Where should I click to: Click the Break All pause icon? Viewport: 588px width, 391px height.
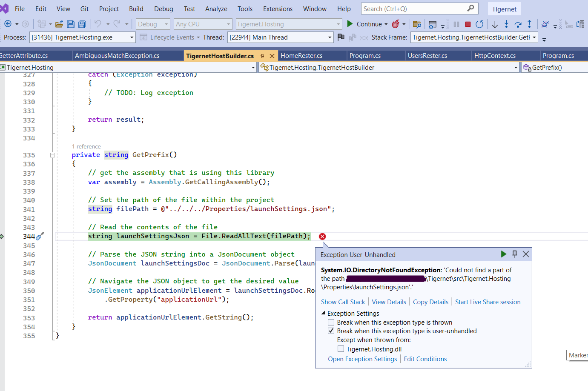point(456,24)
